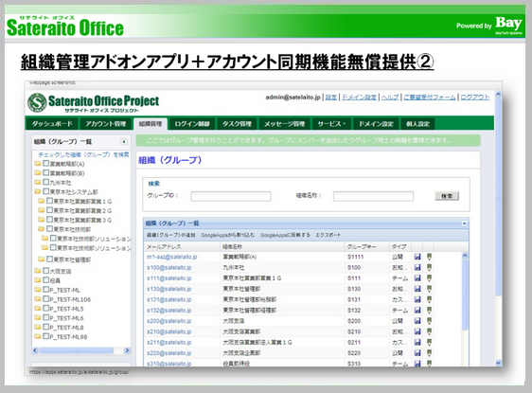Screen dimensions: 532x393
Task: Click the ログアウト link
Action: tap(475, 97)
